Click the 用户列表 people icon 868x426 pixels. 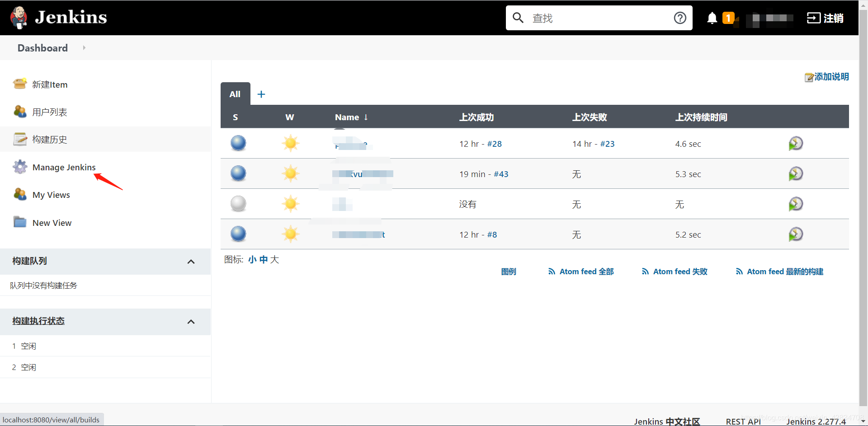tap(20, 112)
